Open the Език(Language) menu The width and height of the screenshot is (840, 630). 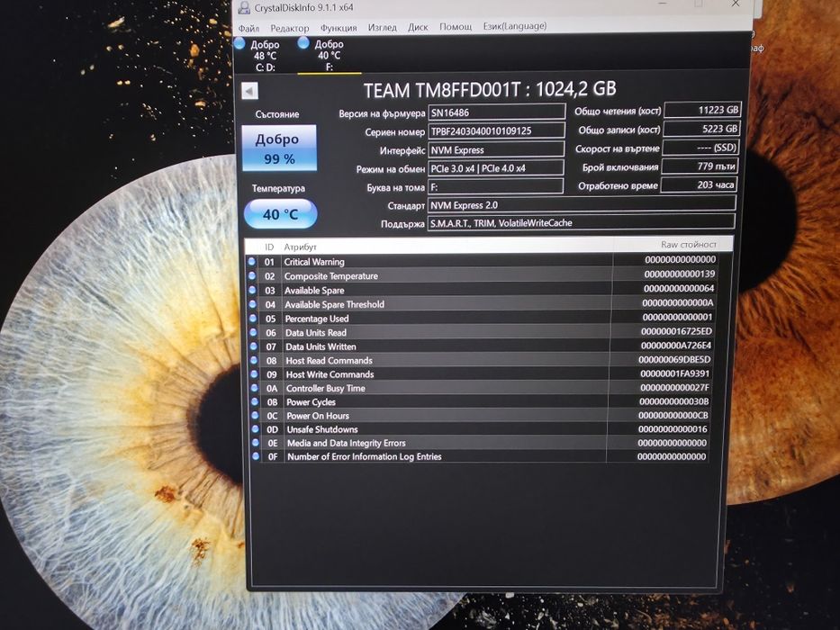[515, 26]
